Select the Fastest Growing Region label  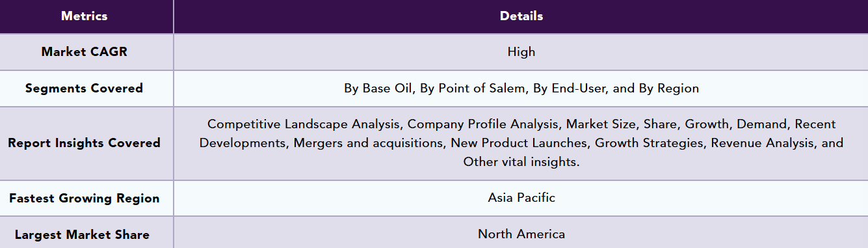pyautogui.click(x=85, y=199)
